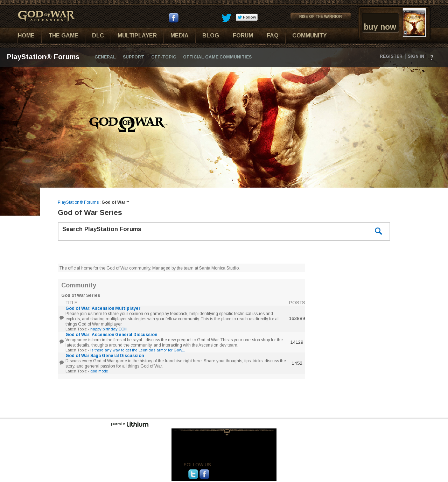448x482 pixels.
Task: Open the FAQ nav item
Action: pyautogui.click(x=273, y=36)
